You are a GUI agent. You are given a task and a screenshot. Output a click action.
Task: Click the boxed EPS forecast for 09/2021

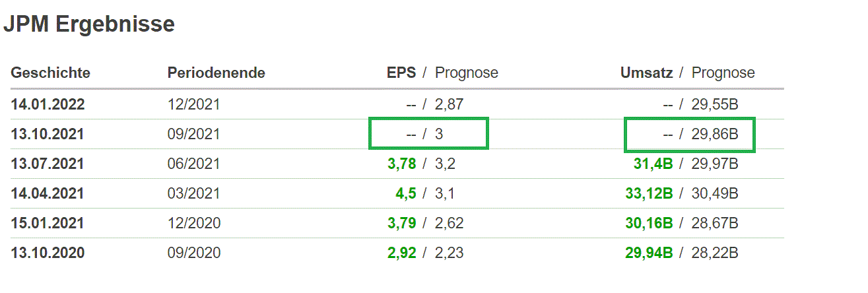(440, 134)
